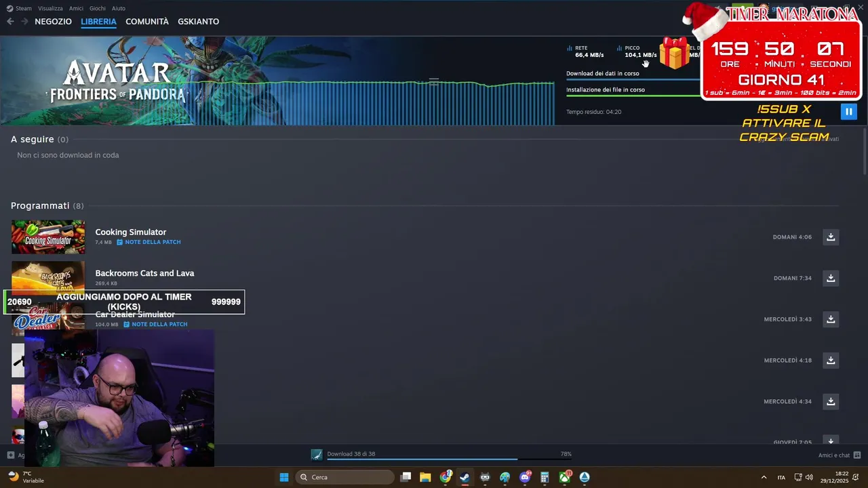Click the ITA language indicator
The width and height of the screenshot is (868, 488).
(x=781, y=477)
